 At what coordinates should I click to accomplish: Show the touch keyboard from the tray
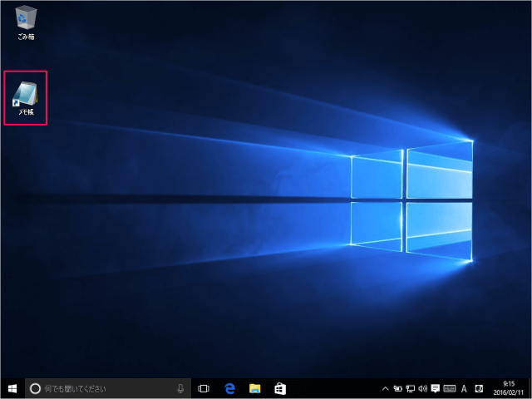[x=450, y=389]
